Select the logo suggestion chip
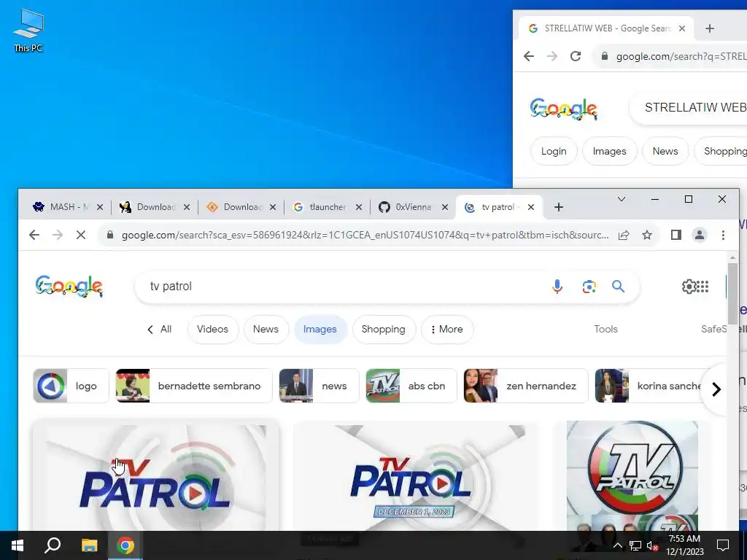This screenshot has height=560, width=747. coord(71,386)
